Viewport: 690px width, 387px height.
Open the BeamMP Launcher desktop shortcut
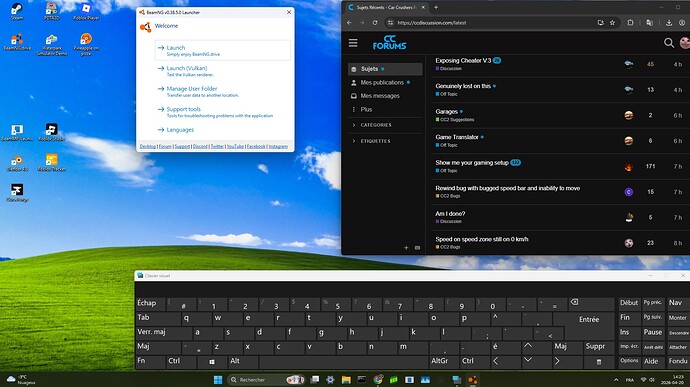click(17, 133)
